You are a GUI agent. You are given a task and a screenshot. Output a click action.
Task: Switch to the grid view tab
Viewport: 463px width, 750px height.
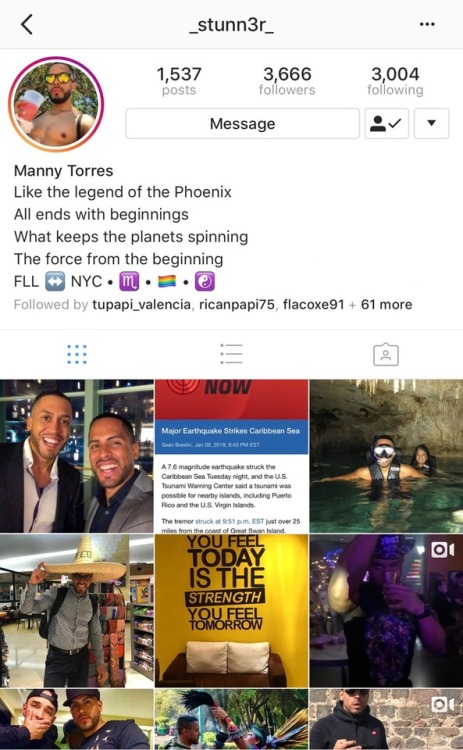point(77,354)
